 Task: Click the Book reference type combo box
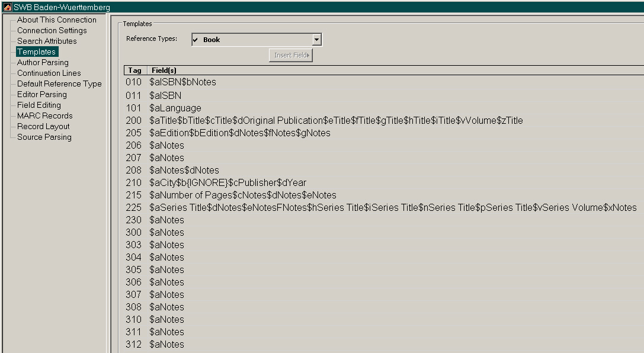coord(252,40)
